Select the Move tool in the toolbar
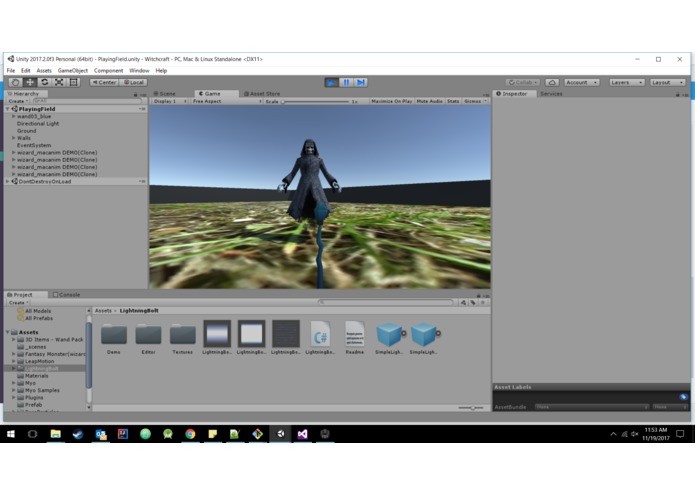Image resolution: width=695 pixels, height=494 pixels. tap(30, 82)
